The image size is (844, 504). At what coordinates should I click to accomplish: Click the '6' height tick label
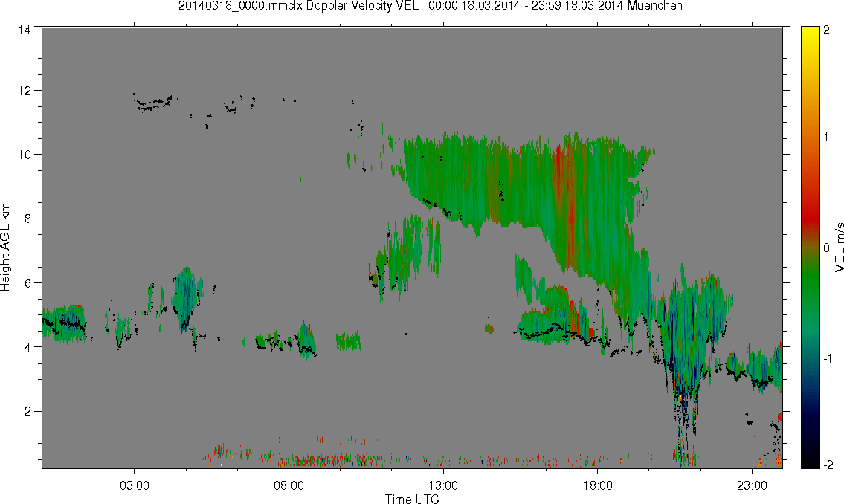click(27, 283)
